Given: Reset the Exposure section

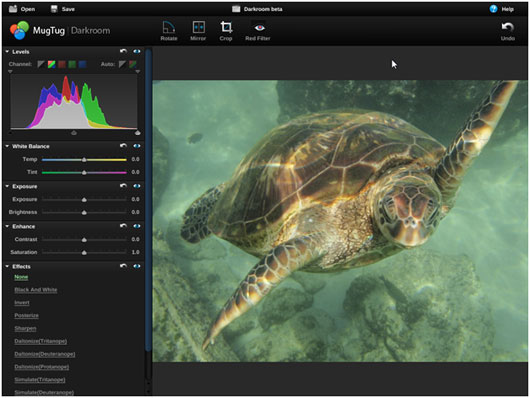Looking at the screenshot, I should [x=123, y=186].
